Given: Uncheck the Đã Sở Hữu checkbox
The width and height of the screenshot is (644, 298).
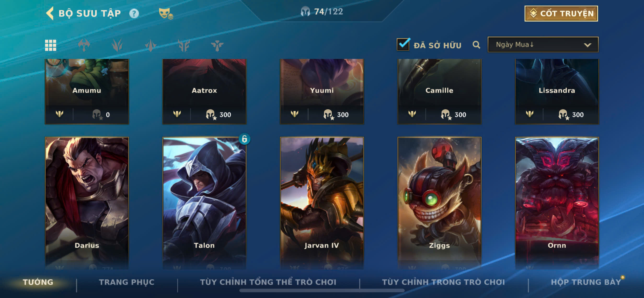Looking at the screenshot, I should (403, 44).
